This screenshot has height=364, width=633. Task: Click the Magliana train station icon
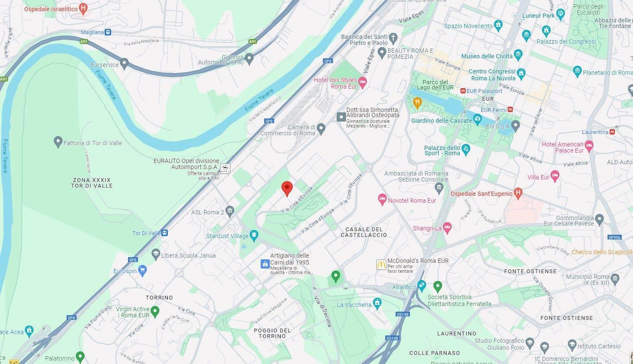(108, 32)
